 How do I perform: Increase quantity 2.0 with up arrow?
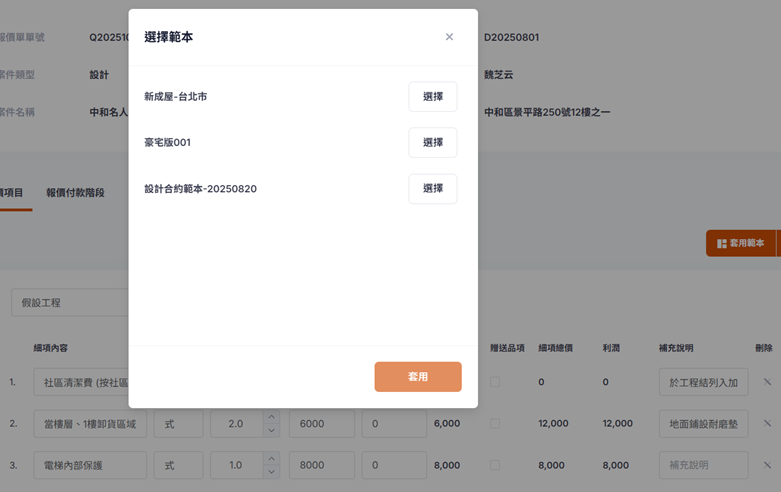point(270,417)
